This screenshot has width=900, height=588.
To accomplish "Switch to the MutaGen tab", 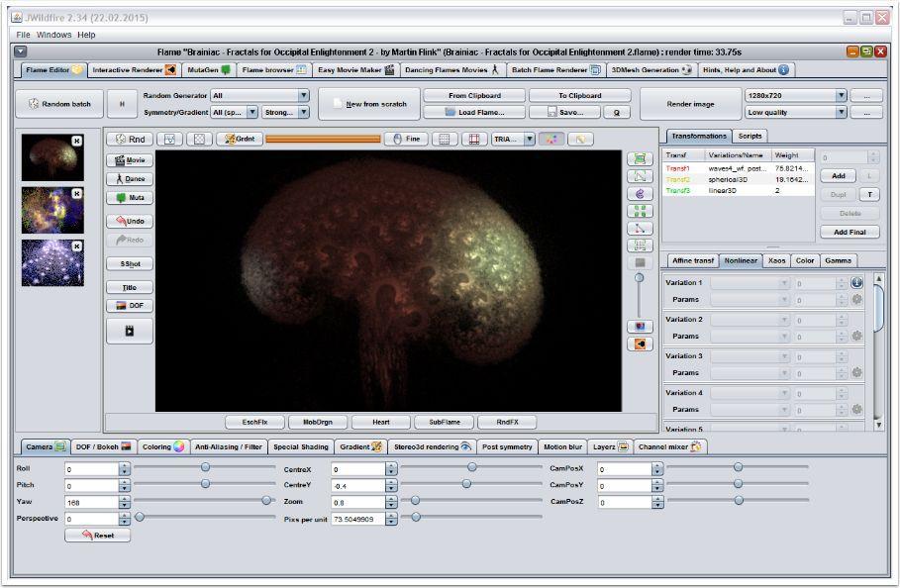I will 208,70.
